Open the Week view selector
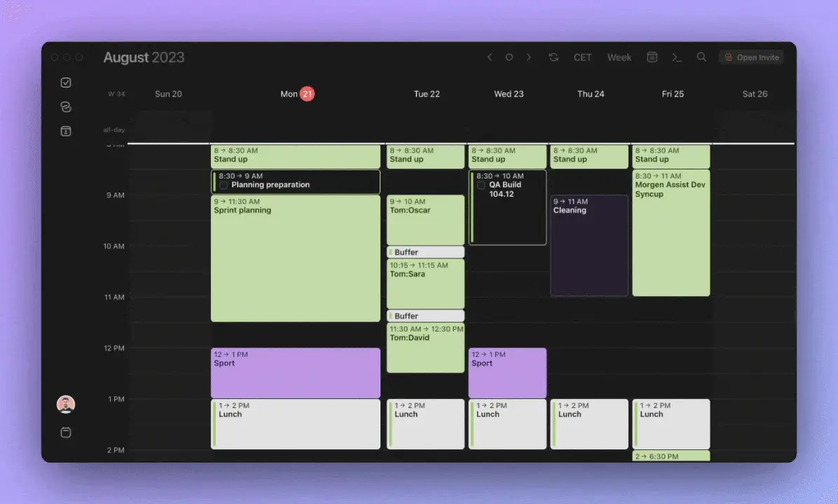Viewport: 838px width, 504px height. tap(619, 57)
